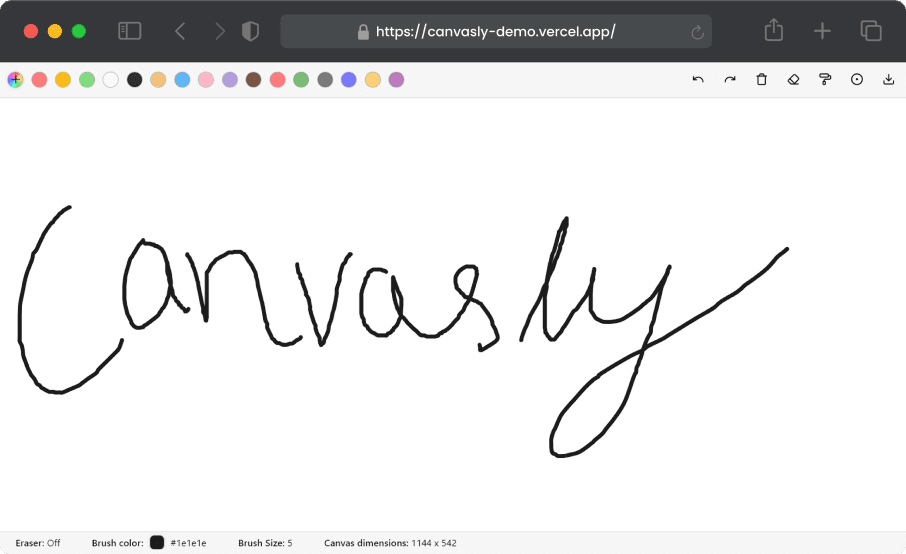The image size is (906, 554).
Task: Select the black color swatch in the palette
Action: click(135, 79)
